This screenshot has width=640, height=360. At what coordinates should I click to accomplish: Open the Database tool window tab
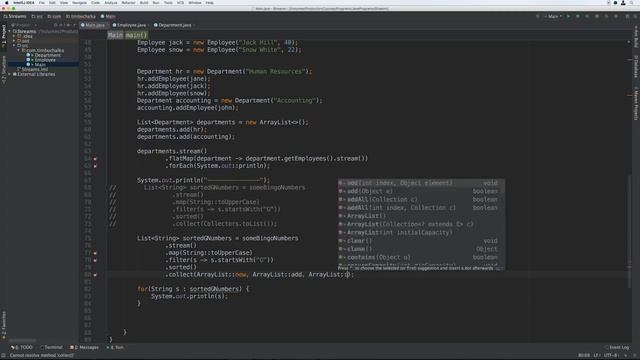point(636,67)
